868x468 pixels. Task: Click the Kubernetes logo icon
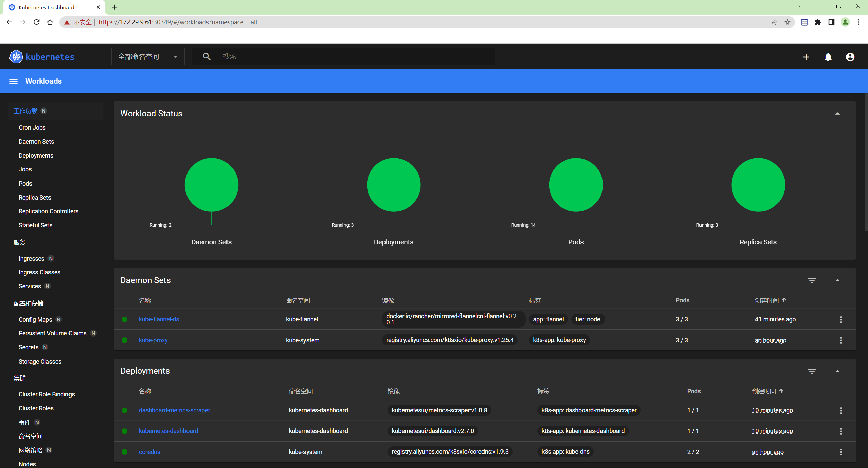tap(16, 57)
